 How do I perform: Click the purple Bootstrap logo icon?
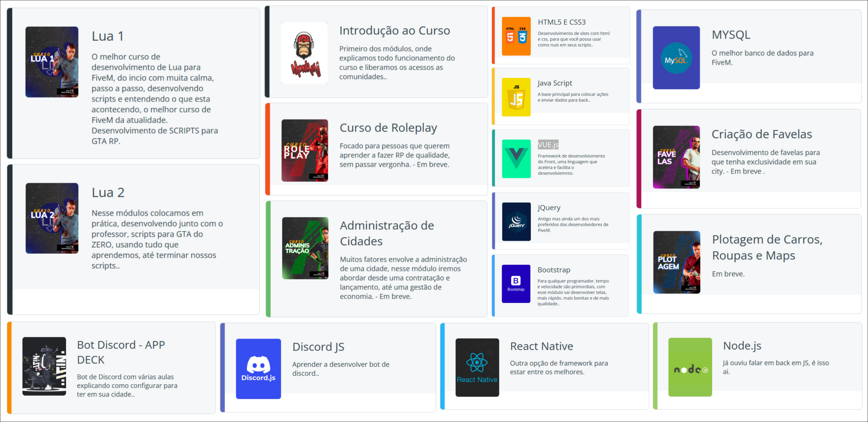516,284
